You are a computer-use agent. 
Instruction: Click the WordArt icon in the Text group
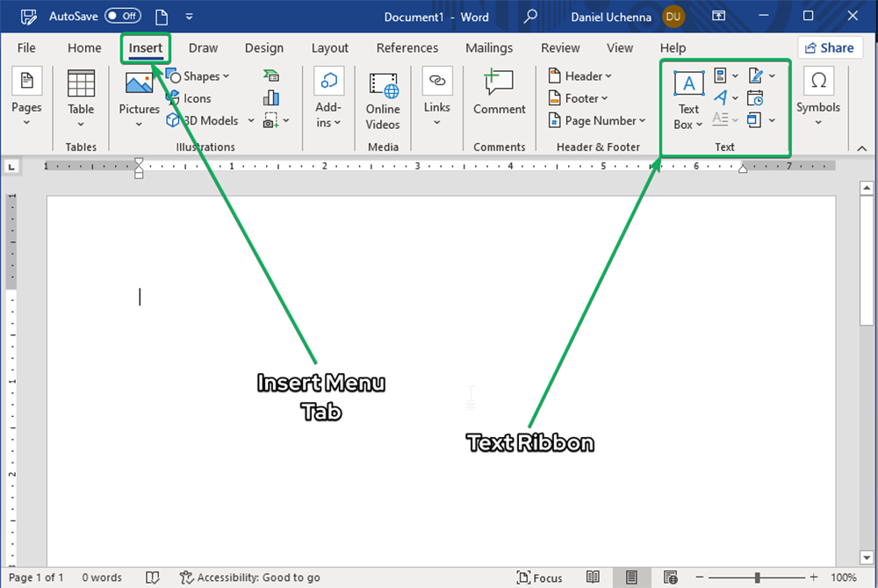click(x=722, y=97)
